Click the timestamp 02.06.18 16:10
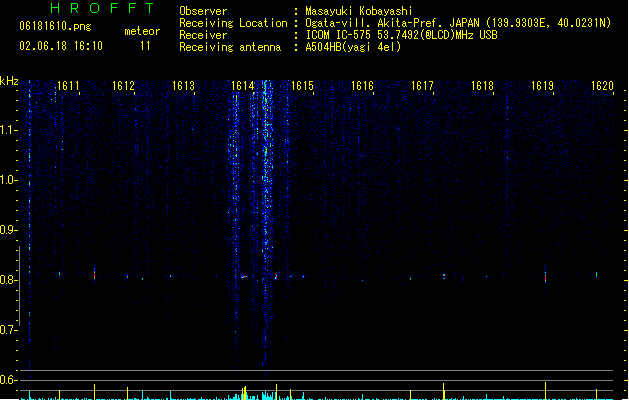 pyautogui.click(x=61, y=46)
